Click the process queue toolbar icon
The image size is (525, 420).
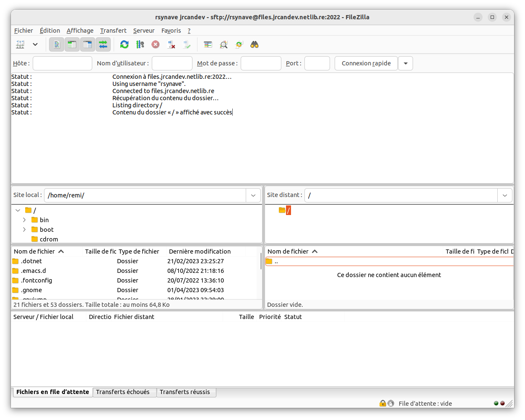(140, 44)
